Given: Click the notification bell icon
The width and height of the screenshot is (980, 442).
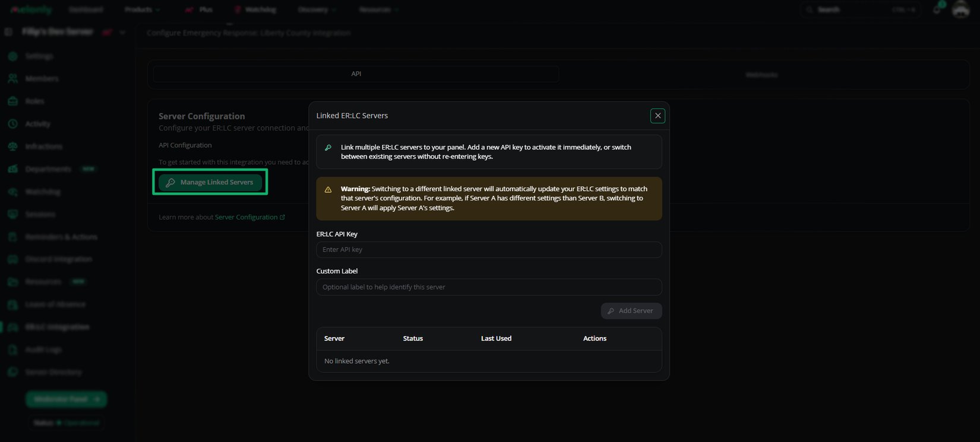Looking at the screenshot, I should point(937,9).
